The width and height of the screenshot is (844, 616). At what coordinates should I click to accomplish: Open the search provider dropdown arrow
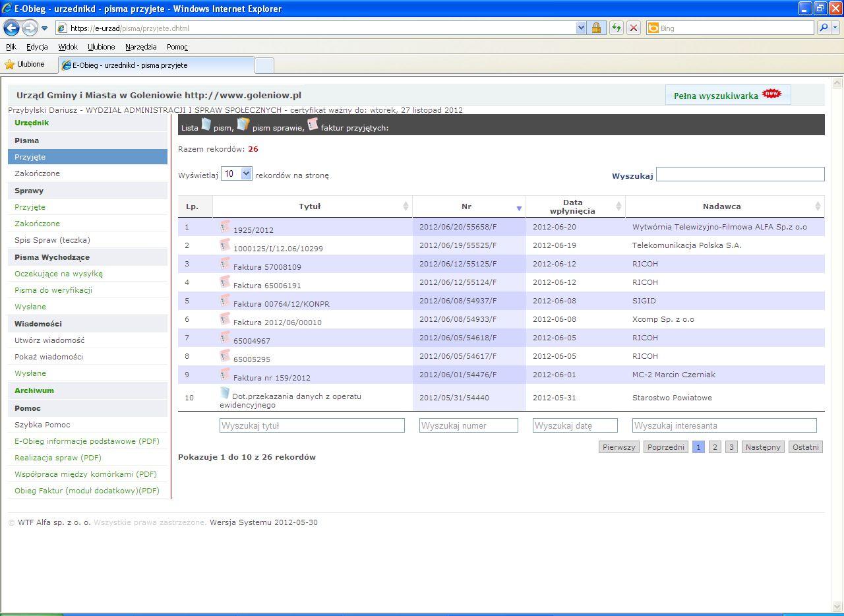pos(835,28)
